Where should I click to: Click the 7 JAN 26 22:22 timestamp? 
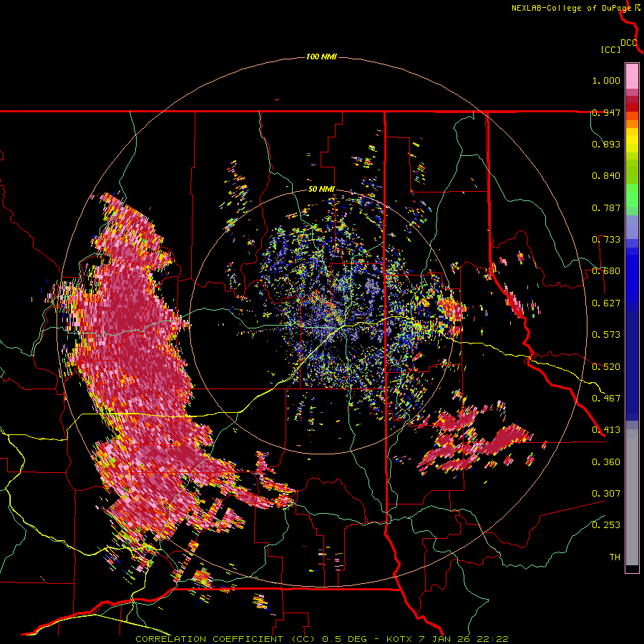click(x=464, y=639)
